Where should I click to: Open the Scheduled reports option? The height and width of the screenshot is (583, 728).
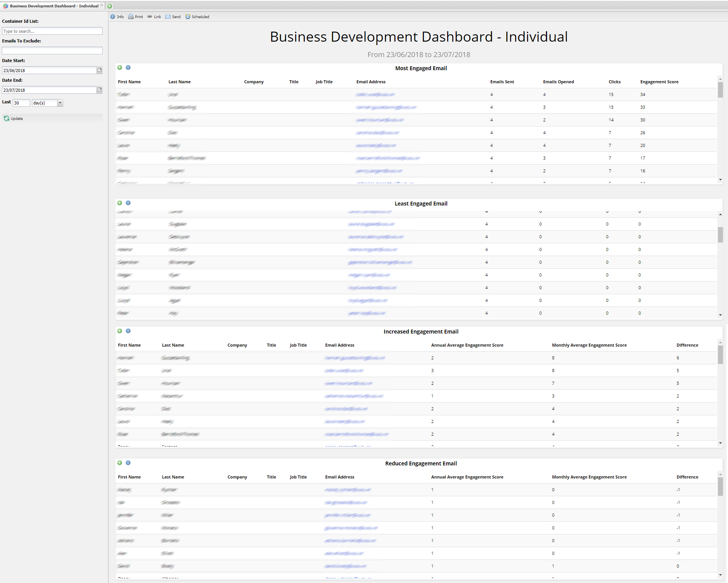click(197, 17)
